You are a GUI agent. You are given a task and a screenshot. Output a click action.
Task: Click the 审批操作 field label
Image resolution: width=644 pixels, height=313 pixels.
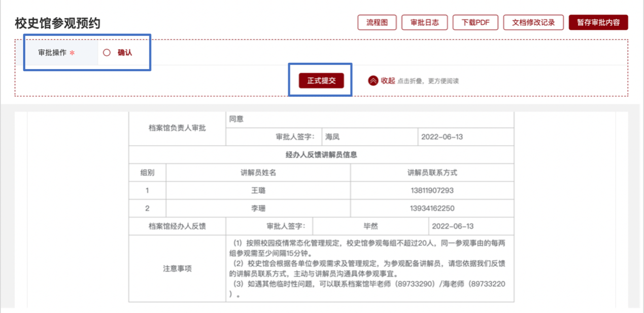pyautogui.click(x=52, y=52)
